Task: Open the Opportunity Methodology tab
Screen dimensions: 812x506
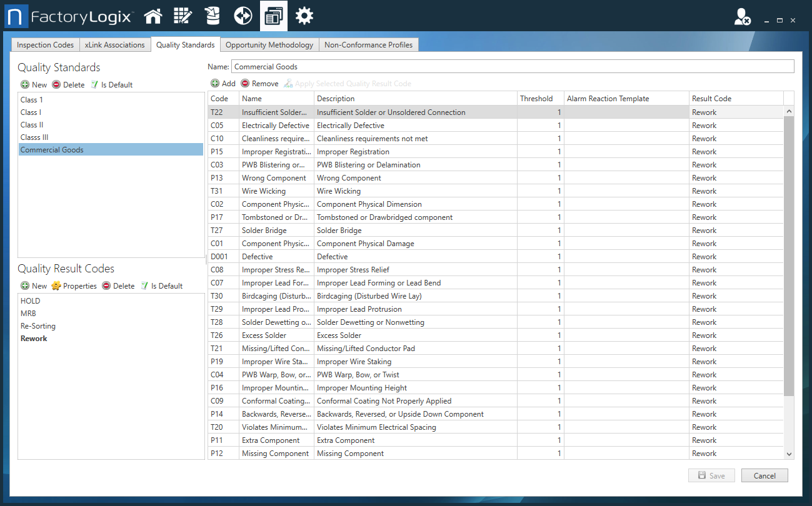Action: tap(269, 45)
